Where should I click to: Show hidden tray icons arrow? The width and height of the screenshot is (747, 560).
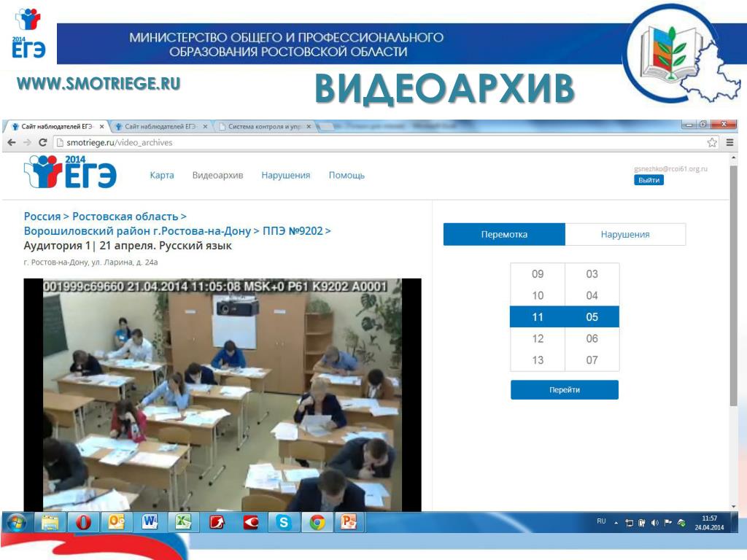tap(616, 523)
